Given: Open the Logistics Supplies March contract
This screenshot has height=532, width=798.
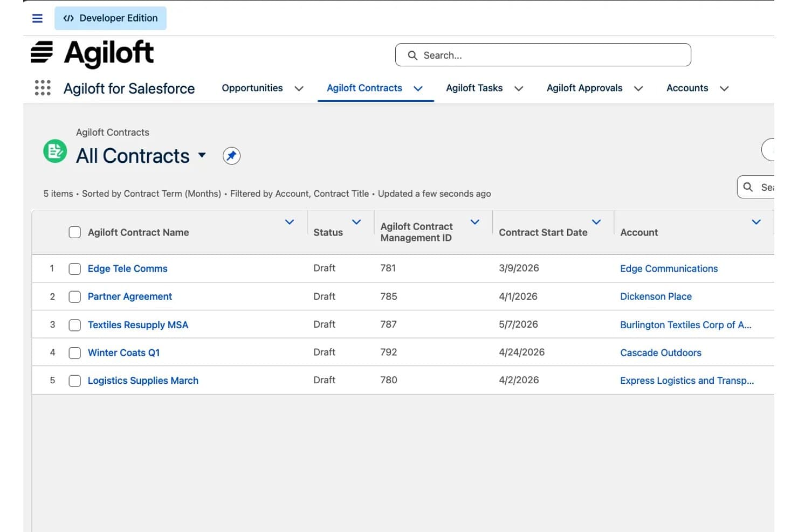Looking at the screenshot, I should tap(143, 381).
